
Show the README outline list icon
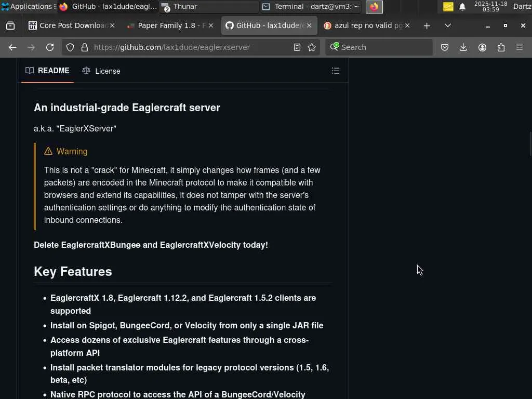(336, 71)
